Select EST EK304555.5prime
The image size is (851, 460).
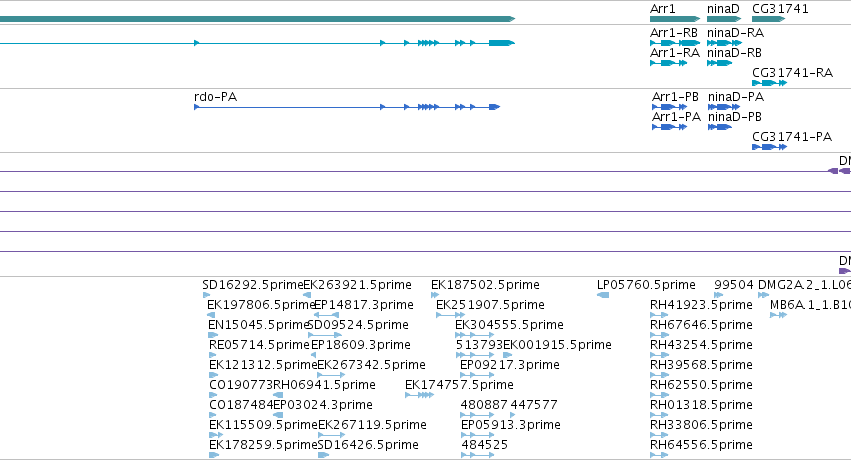[509, 325]
